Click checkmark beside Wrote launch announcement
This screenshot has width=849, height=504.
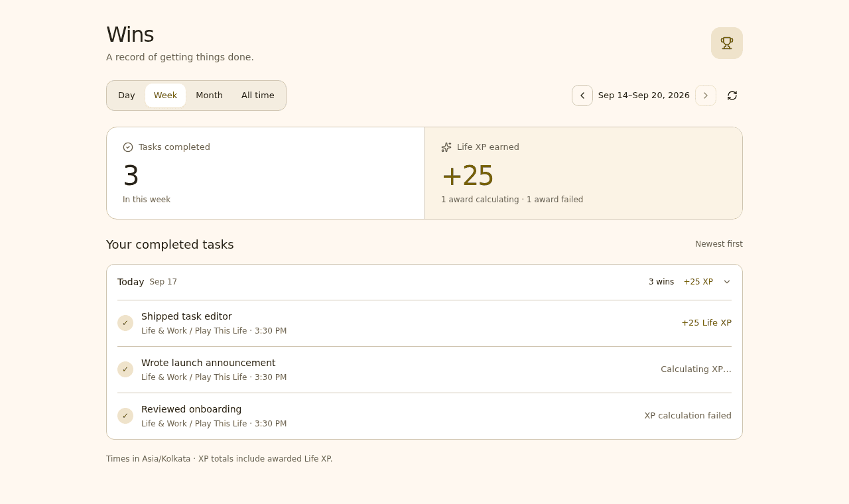125,369
